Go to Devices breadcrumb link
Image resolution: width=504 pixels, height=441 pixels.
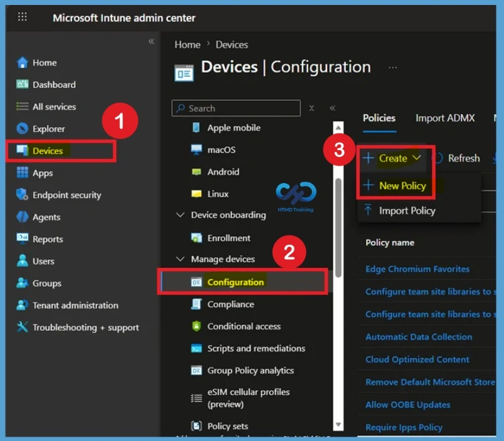coord(231,44)
